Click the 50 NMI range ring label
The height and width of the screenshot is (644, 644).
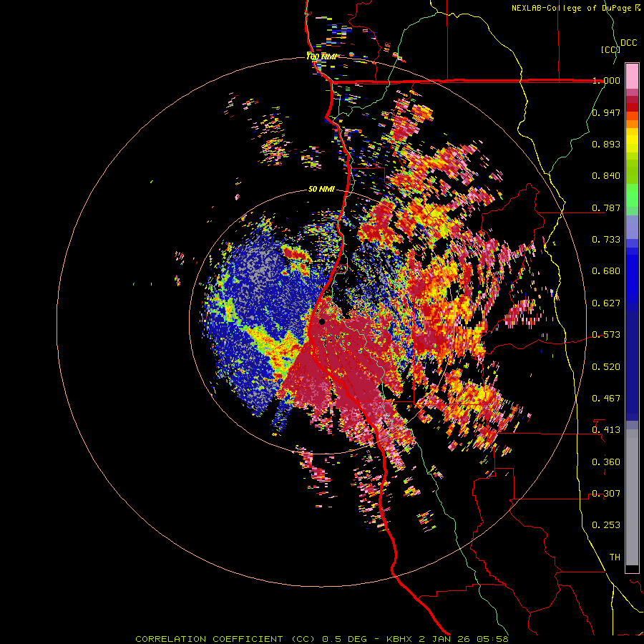pyautogui.click(x=321, y=190)
